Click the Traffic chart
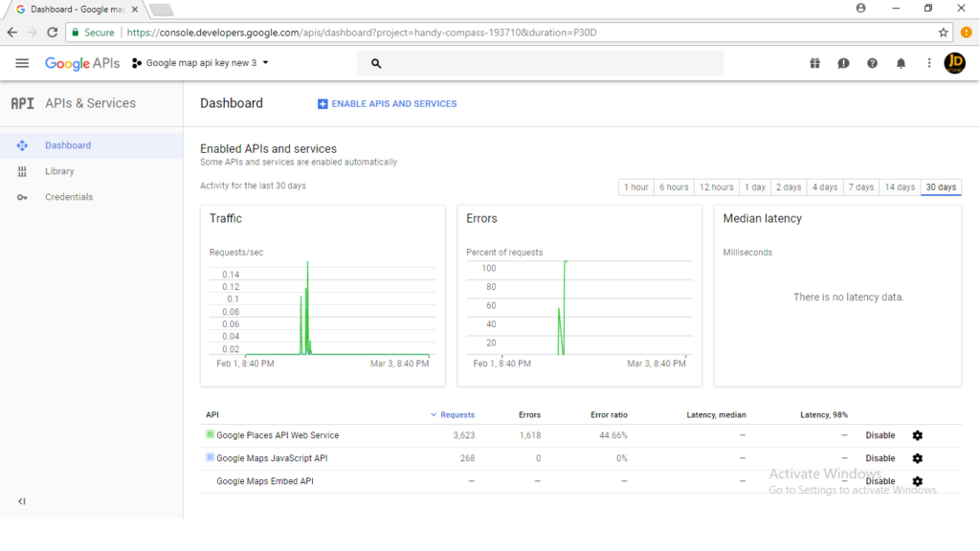The image size is (980, 551). [x=323, y=309]
